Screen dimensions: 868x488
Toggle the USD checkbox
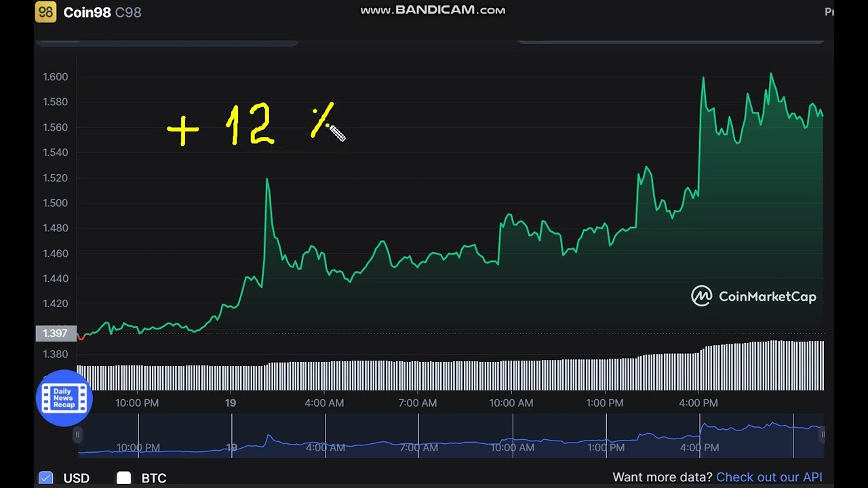(45, 478)
